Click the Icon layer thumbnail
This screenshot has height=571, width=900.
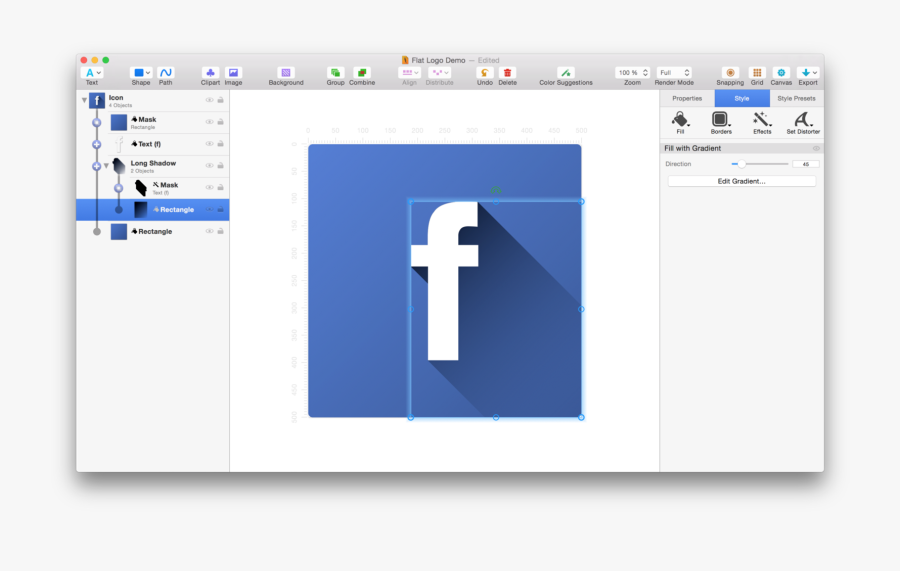(x=97, y=100)
